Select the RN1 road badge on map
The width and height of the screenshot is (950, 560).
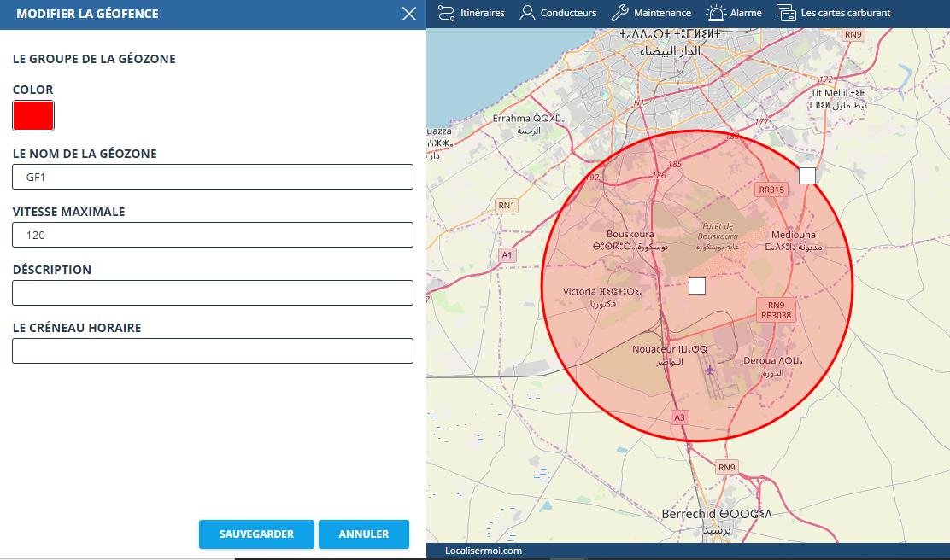pyautogui.click(x=506, y=205)
